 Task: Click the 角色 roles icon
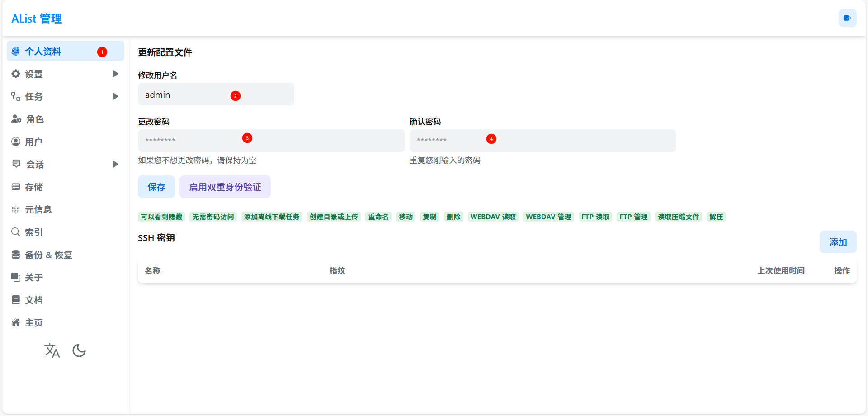(16, 119)
